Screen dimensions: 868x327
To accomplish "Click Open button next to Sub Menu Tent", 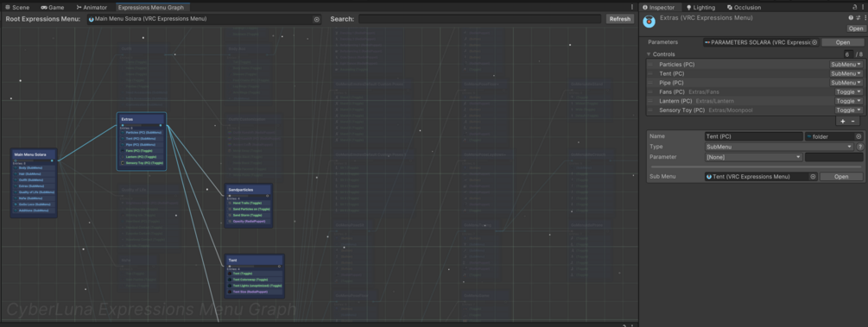I will pos(841,177).
